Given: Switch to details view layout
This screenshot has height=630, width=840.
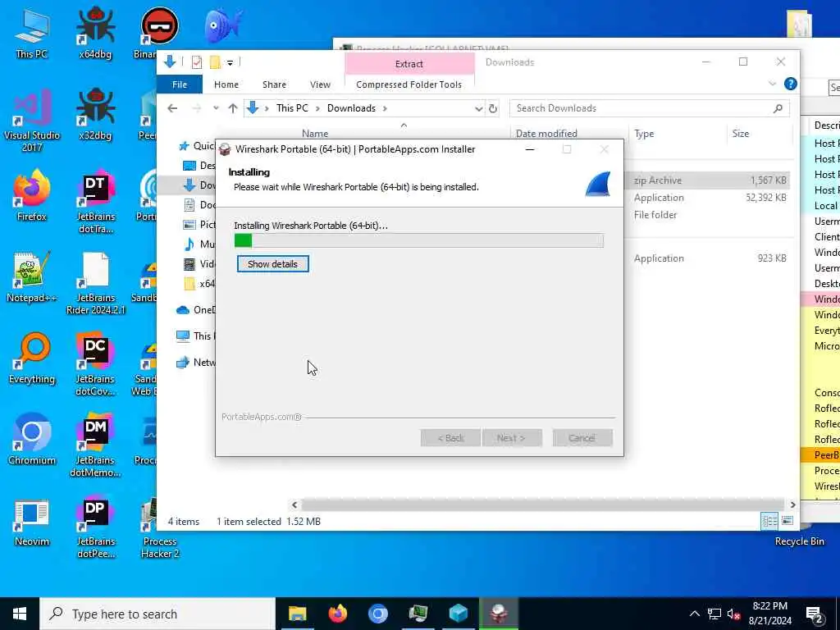Looking at the screenshot, I should point(769,521).
